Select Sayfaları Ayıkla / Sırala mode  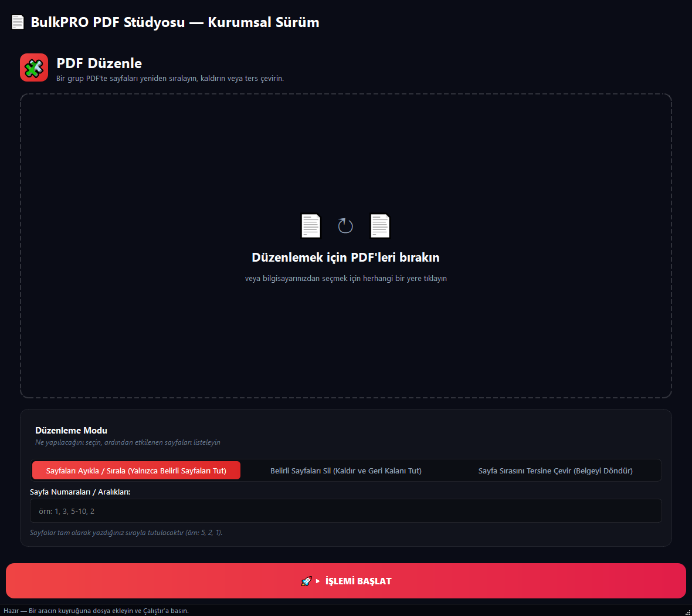[x=136, y=471]
